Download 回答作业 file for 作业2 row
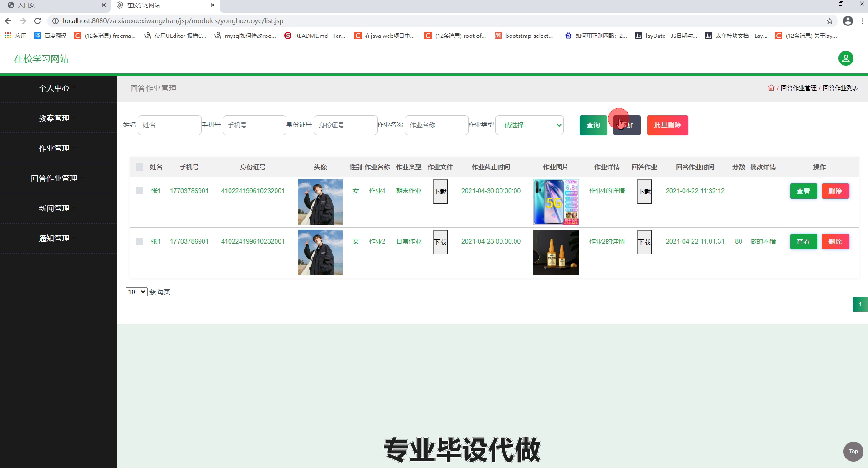The height and width of the screenshot is (468, 868). click(x=644, y=242)
